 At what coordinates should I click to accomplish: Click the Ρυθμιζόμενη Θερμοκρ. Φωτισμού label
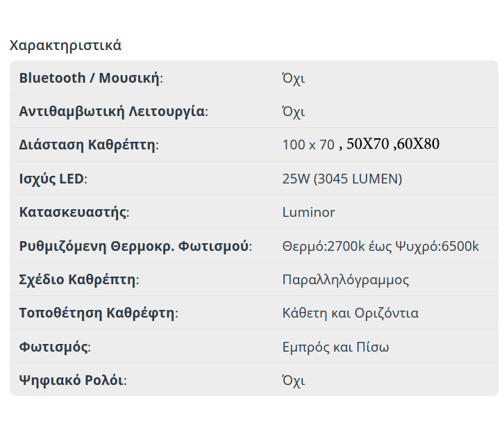click(135, 246)
